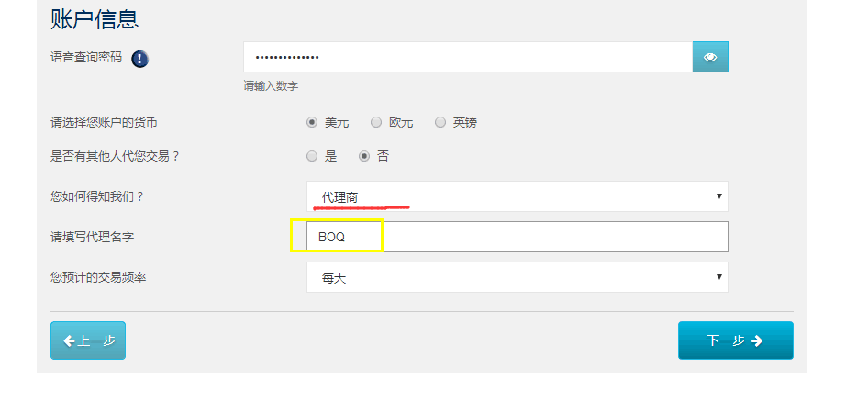Select the 美元 currency option
Viewport: 868px width, 401px height.
coord(312,122)
